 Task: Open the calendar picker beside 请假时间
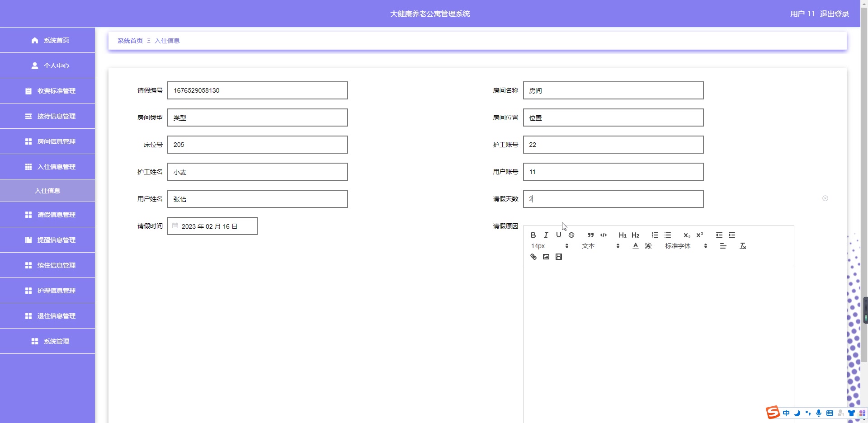[x=175, y=226]
